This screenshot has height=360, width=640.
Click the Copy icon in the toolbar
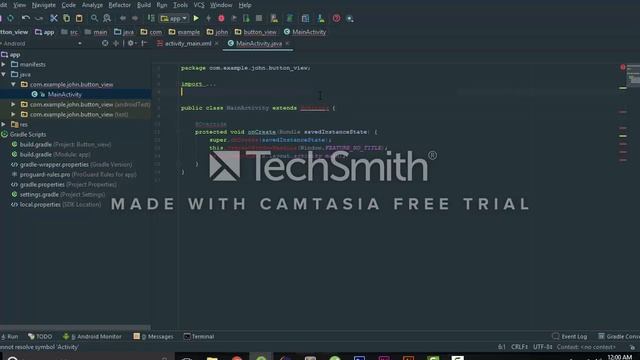click(66, 18)
